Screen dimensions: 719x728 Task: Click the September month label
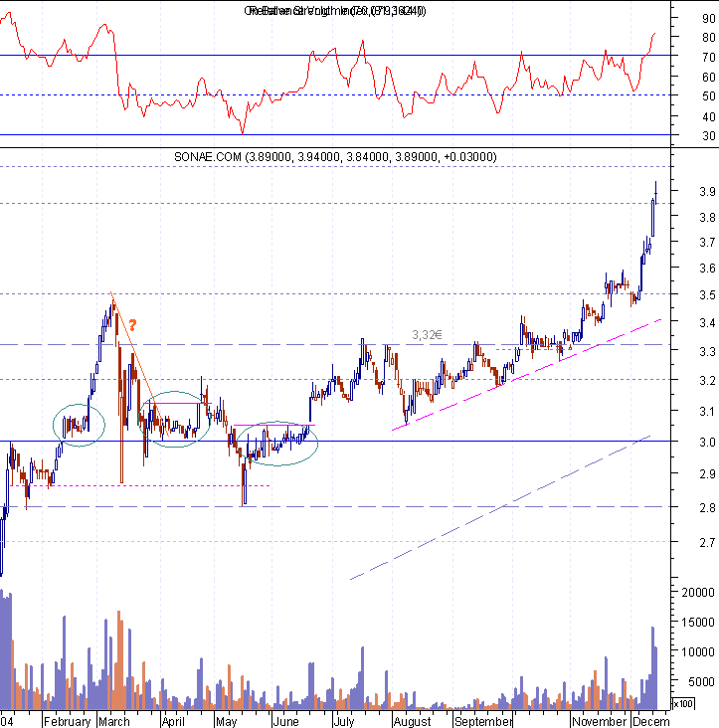pyautogui.click(x=483, y=721)
